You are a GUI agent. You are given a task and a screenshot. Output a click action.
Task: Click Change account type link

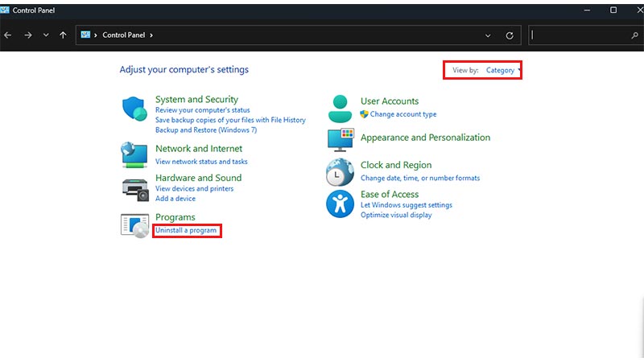click(403, 114)
